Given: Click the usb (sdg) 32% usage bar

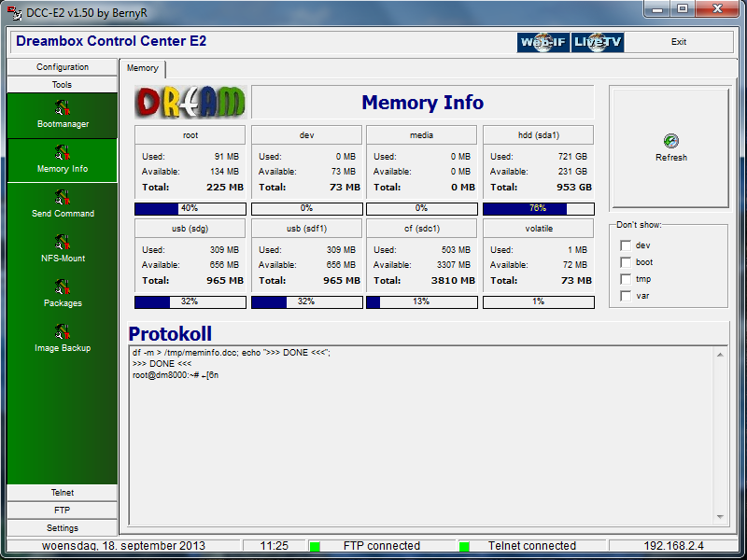Looking at the screenshot, I should 190,301.
